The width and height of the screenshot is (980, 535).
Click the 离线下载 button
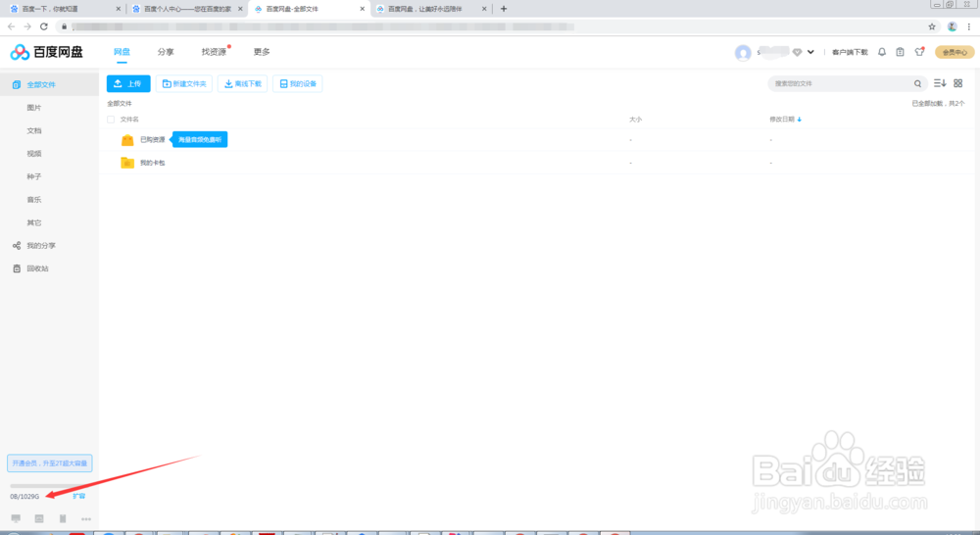(x=242, y=83)
